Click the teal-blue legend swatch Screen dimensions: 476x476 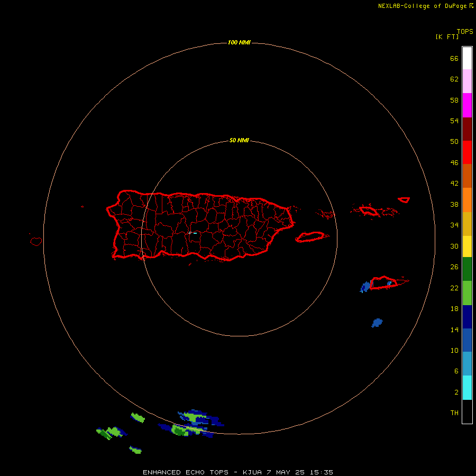click(467, 364)
